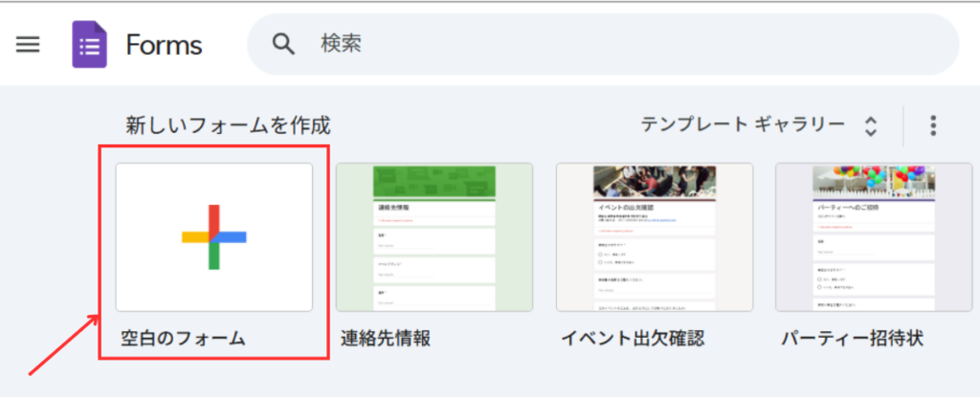Viewport: 980px width, 398px height.
Task: Click the magnifier search icon
Action: coord(283,44)
